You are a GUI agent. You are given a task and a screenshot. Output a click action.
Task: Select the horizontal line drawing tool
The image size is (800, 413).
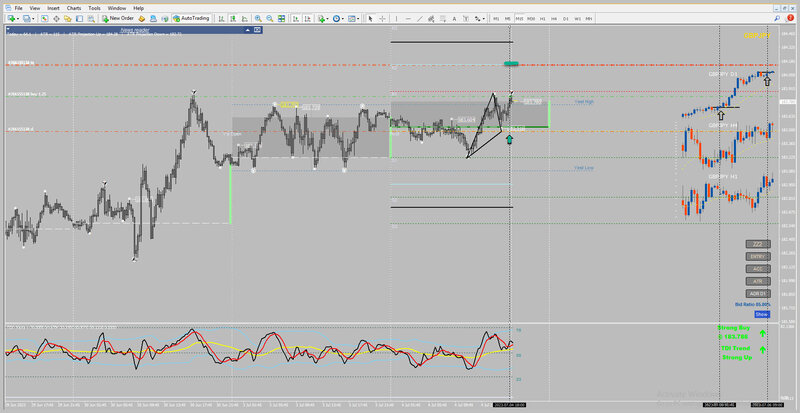point(408,18)
